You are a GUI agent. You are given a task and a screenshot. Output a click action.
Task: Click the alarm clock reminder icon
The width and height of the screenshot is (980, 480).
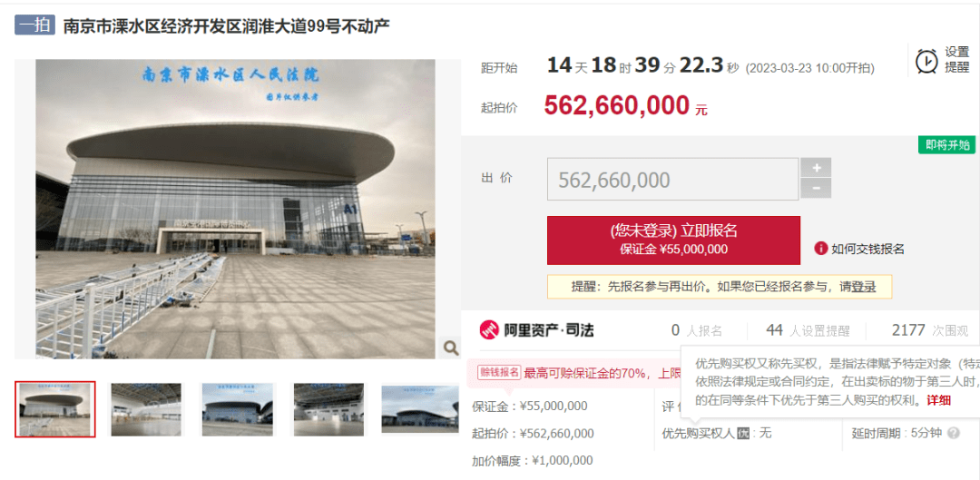coord(926,61)
